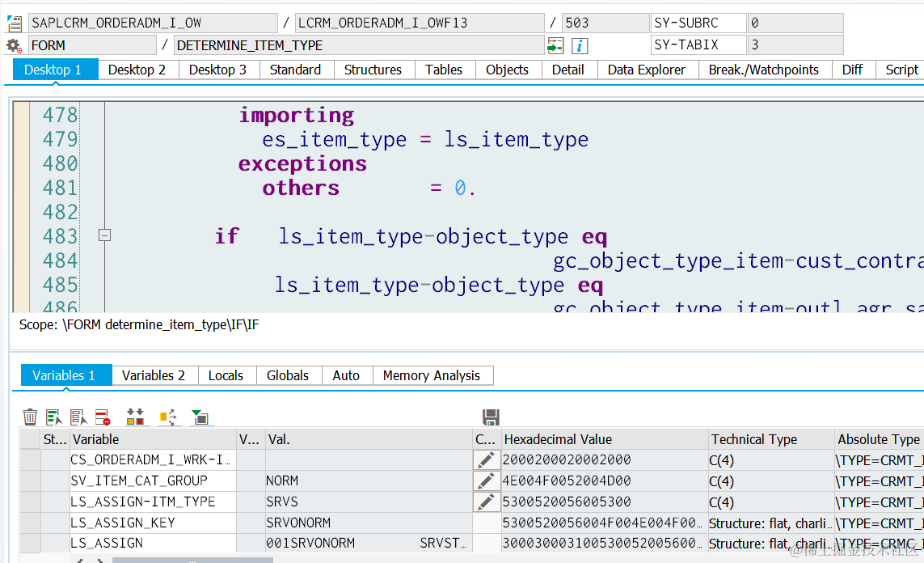The height and width of the screenshot is (563, 924).
Task: Click the red minus delete-row icon
Action: tap(103, 417)
